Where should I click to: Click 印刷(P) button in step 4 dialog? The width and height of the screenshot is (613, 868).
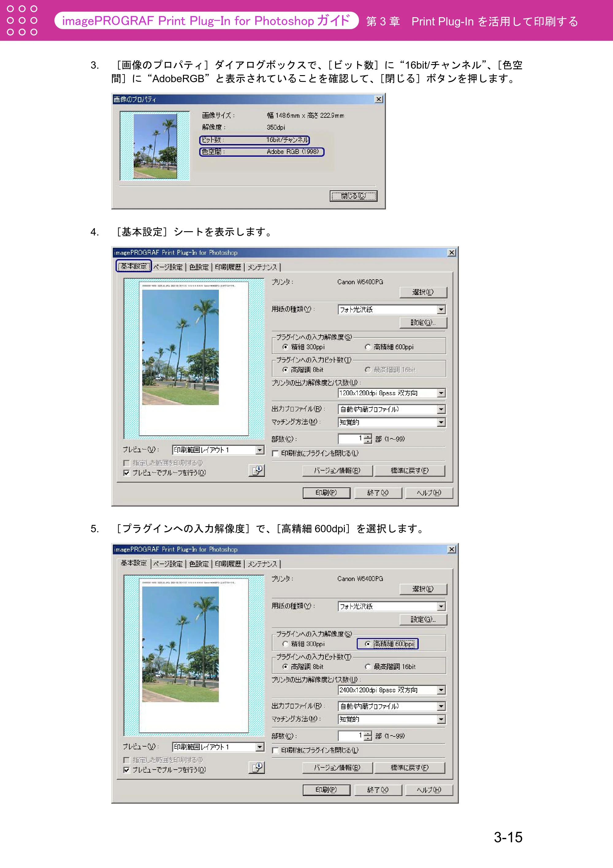point(326,493)
